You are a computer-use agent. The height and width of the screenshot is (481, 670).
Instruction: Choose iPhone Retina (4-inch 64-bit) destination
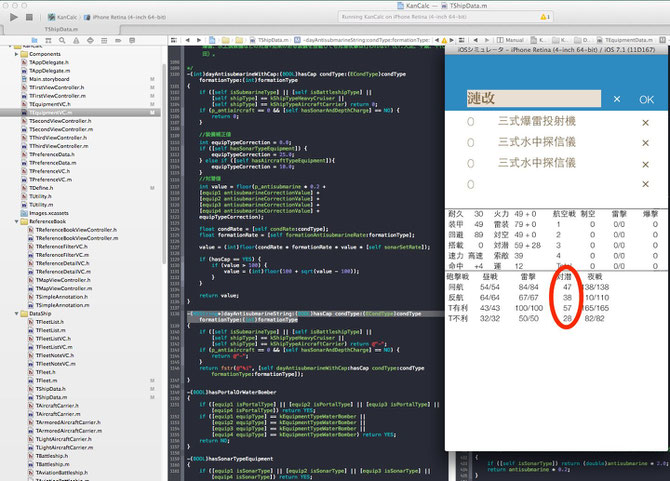(x=125, y=17)
